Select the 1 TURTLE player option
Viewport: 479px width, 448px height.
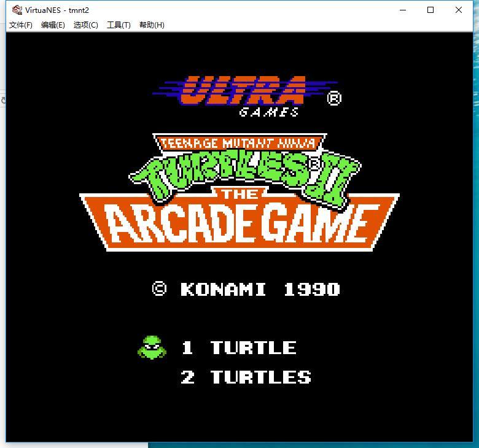(239, 347)
